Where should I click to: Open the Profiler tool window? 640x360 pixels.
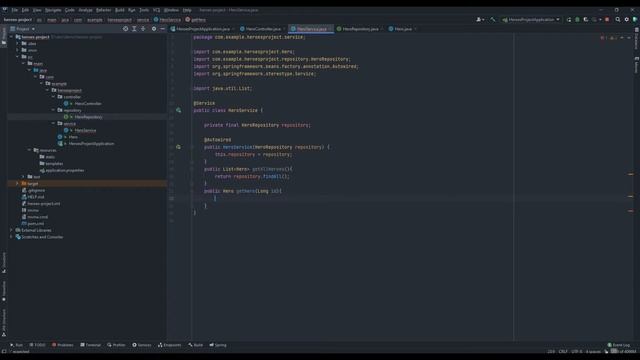coord(116,345)
